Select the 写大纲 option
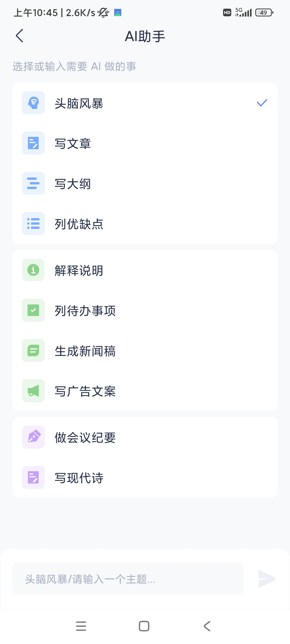 [x=73, y=184]
